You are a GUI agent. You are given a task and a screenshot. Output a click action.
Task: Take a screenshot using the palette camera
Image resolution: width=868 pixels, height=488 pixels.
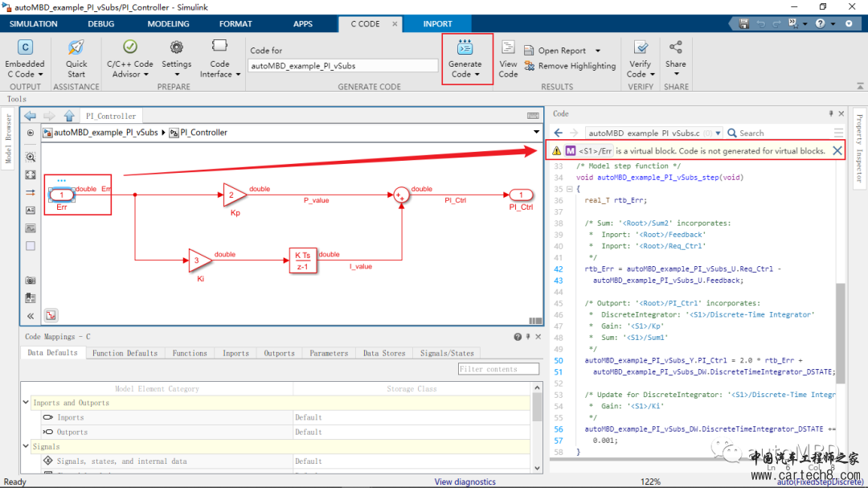[x=31, y=281]
